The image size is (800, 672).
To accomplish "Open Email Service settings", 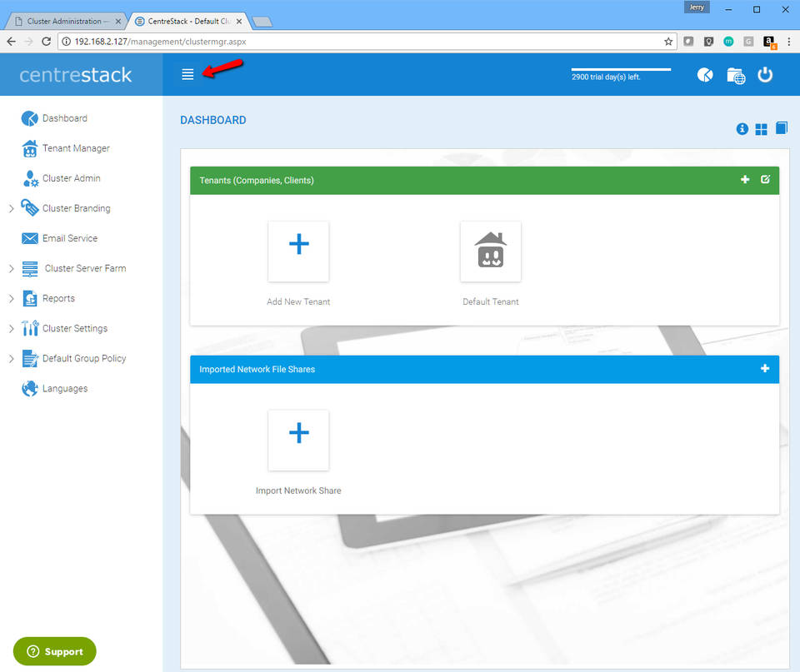I will pos(71,238).
